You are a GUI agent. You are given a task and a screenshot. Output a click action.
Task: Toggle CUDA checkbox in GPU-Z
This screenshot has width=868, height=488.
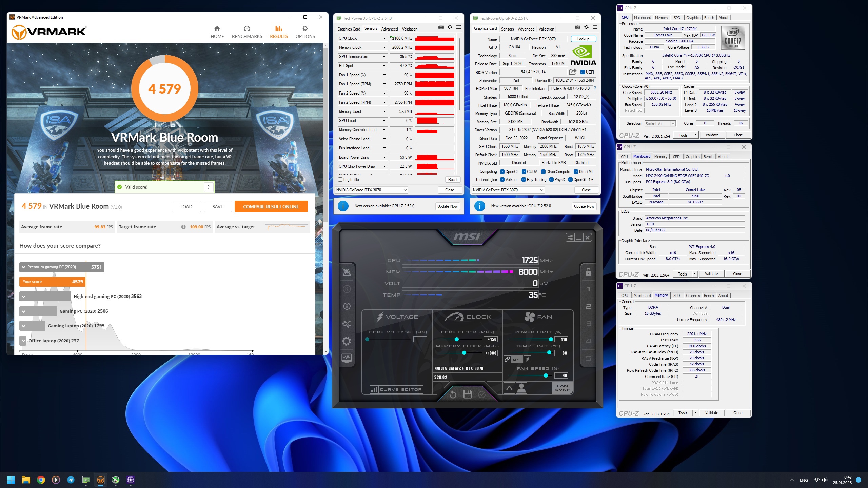coord(524,172)
